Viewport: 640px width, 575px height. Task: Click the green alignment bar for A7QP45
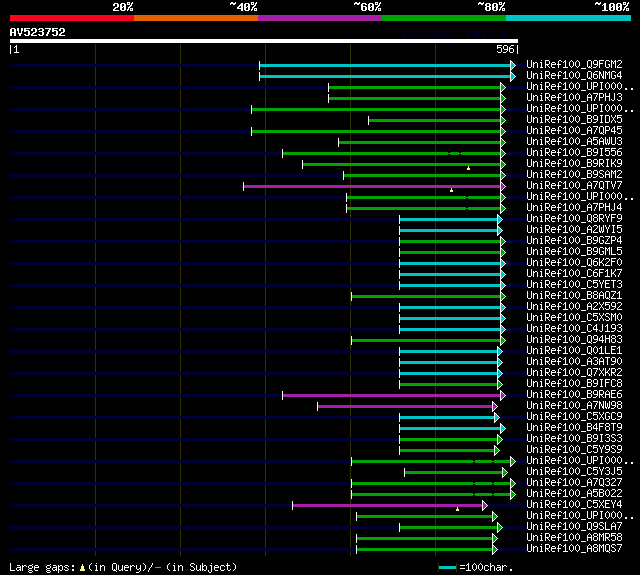point(378,131)
